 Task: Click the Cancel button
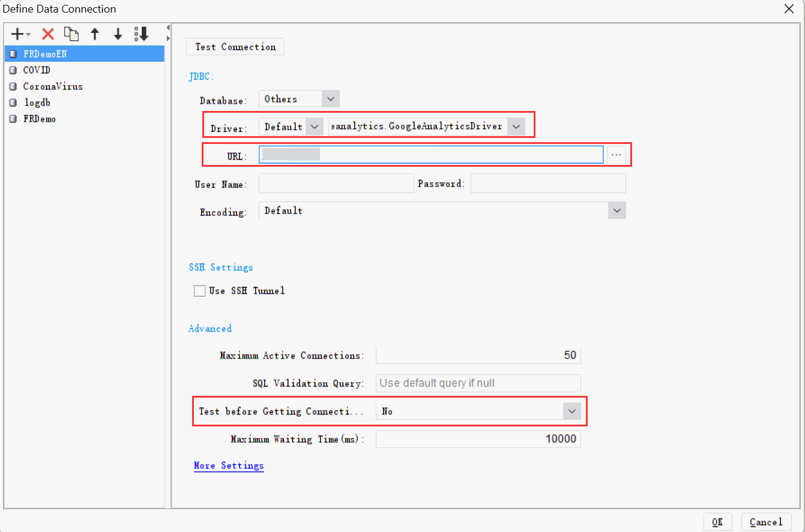(766, 522)
